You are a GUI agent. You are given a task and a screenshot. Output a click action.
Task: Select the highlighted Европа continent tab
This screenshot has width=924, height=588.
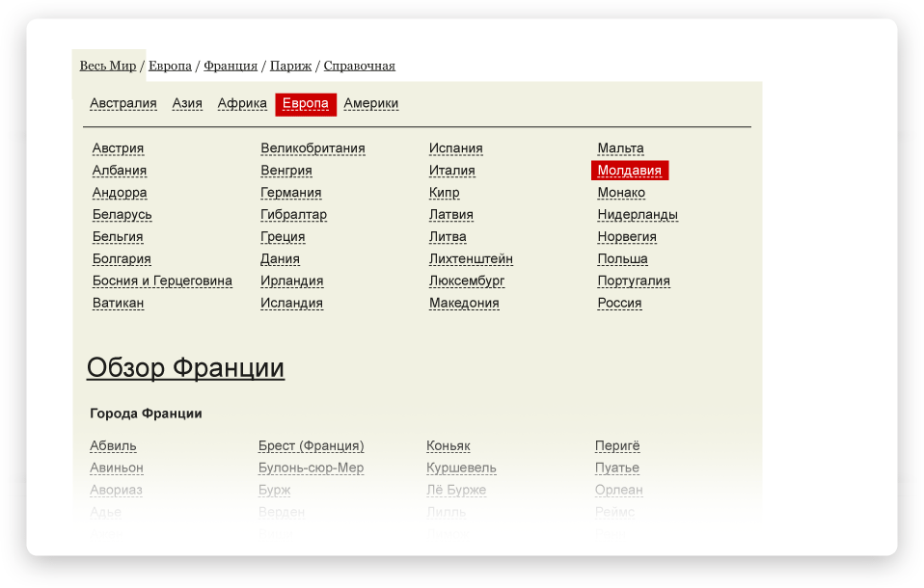click(305, 104)
